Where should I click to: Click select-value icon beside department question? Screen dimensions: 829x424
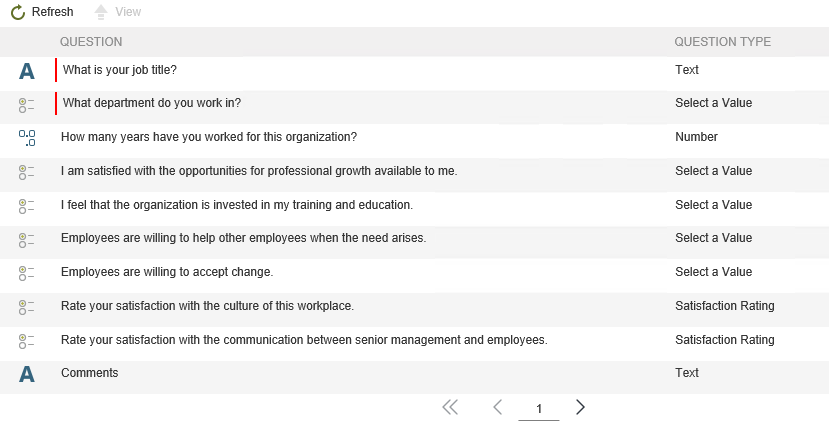(x=27, y=104)
